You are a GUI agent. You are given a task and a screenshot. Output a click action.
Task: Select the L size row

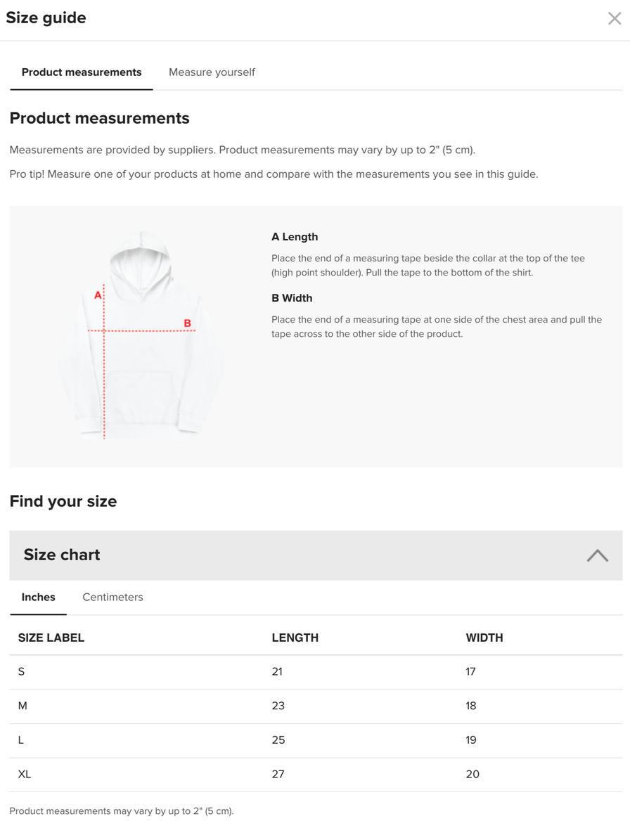(316, 741)
